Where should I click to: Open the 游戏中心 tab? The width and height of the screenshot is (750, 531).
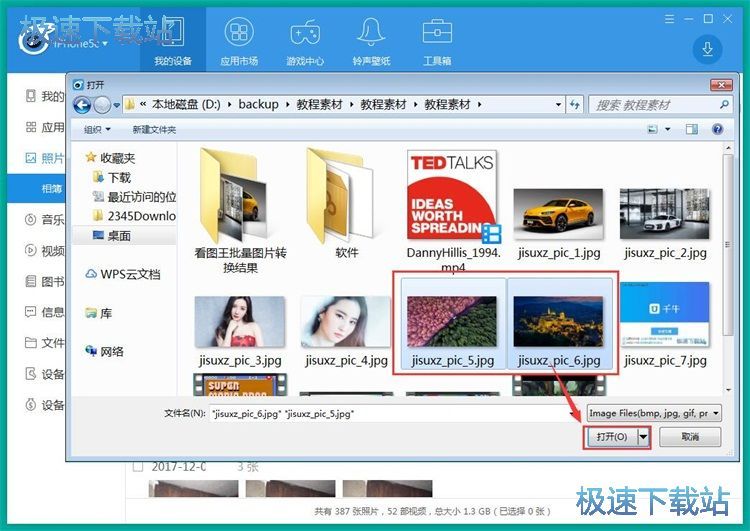pyautogui.click(x=305, y=40)
